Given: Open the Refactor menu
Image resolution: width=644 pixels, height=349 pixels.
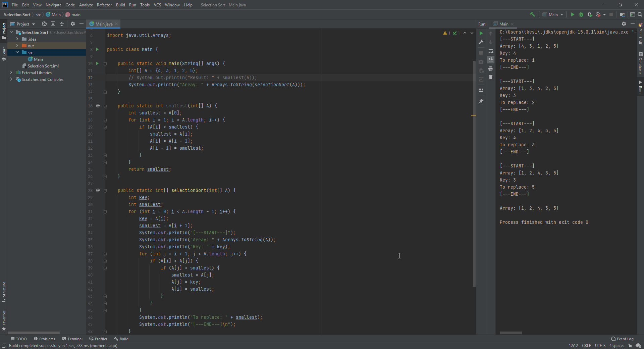Looking at the screenshot, I should click(x=104, y=5).
